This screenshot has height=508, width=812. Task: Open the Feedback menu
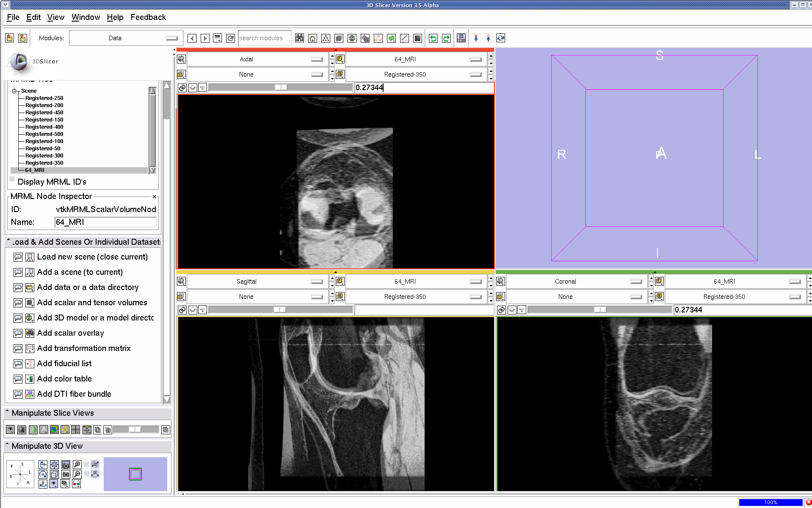coord(148,17)
